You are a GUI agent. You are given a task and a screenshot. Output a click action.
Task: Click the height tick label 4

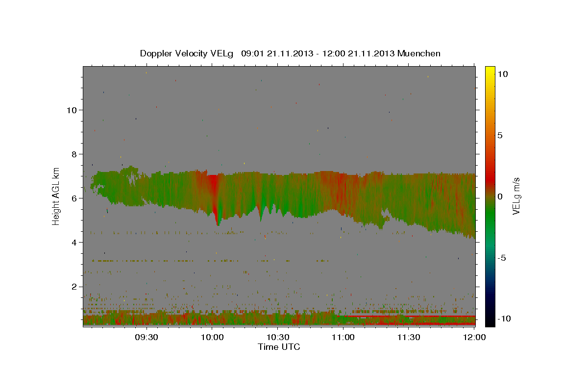click(74, 242)
